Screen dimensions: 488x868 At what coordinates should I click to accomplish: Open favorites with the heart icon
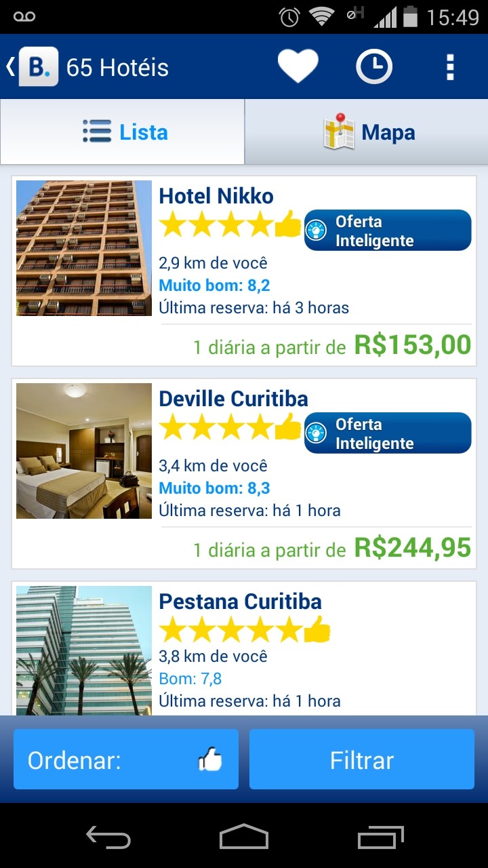pos(298,67)
